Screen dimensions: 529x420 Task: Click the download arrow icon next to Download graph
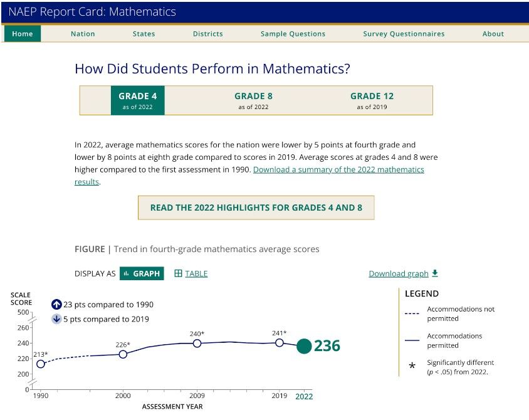[434, 273]
